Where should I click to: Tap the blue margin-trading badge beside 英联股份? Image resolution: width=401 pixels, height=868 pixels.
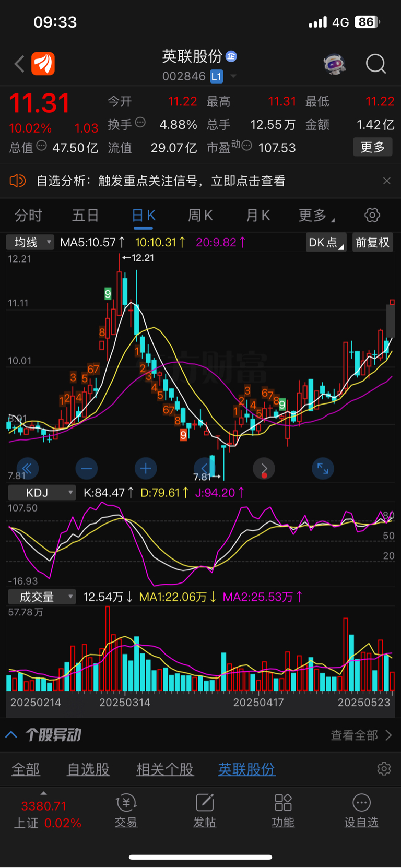click(231, 56)
